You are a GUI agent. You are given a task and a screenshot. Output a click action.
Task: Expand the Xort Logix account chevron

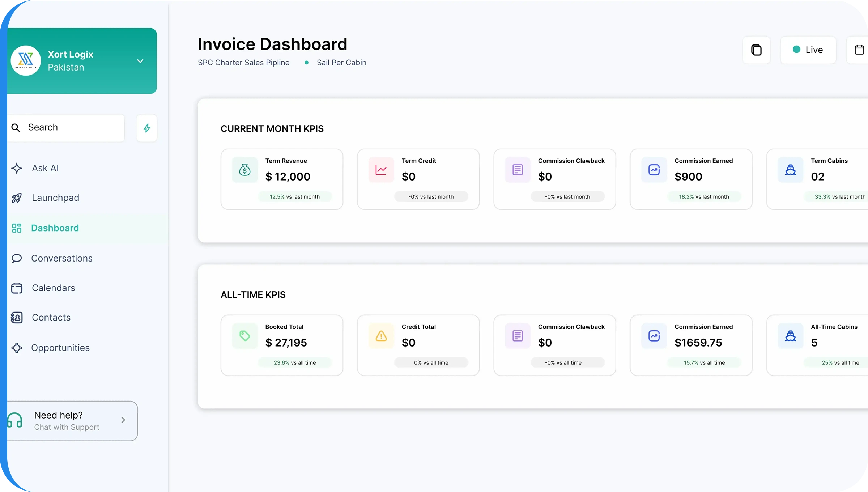coord(140,61)
